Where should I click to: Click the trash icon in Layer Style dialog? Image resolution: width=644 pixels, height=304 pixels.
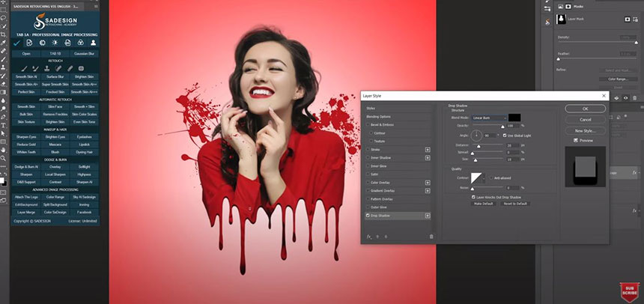coord(431,237)
